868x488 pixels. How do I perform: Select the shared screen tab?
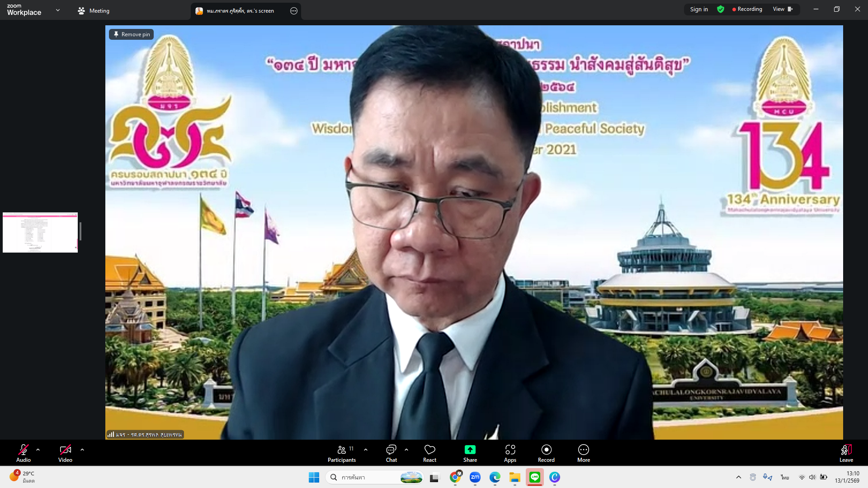pyautogui.click(x=240, y=11)
